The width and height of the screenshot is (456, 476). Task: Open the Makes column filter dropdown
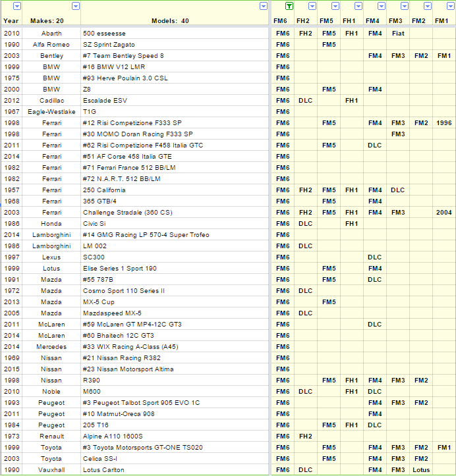76,6
